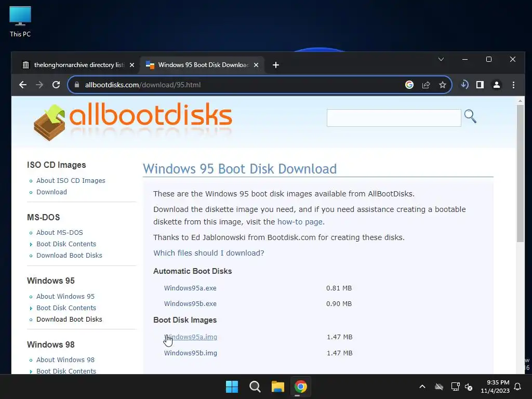
Task: Click the Chrome taskbar icon
Action: click(x=301, y=387)
